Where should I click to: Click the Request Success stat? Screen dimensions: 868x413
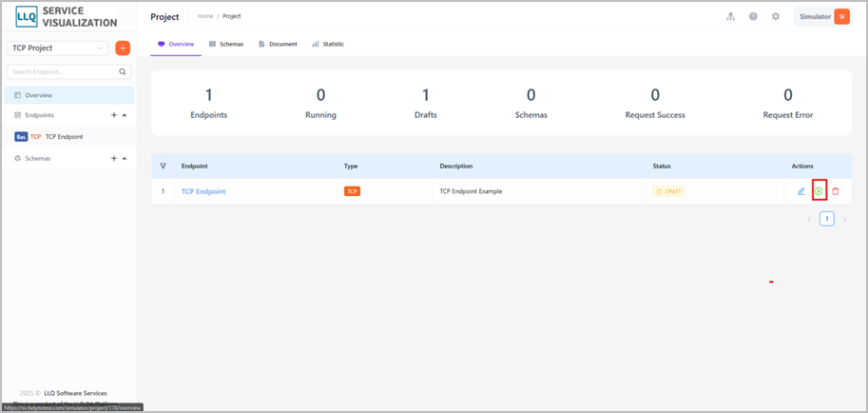click(x=655, y=104)
